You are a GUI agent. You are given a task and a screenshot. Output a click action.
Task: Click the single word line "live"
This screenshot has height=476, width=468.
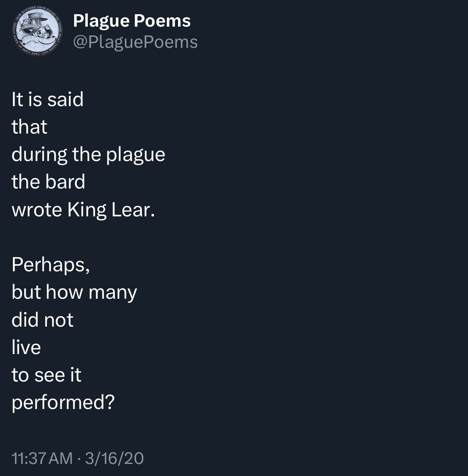coord(26,347)
